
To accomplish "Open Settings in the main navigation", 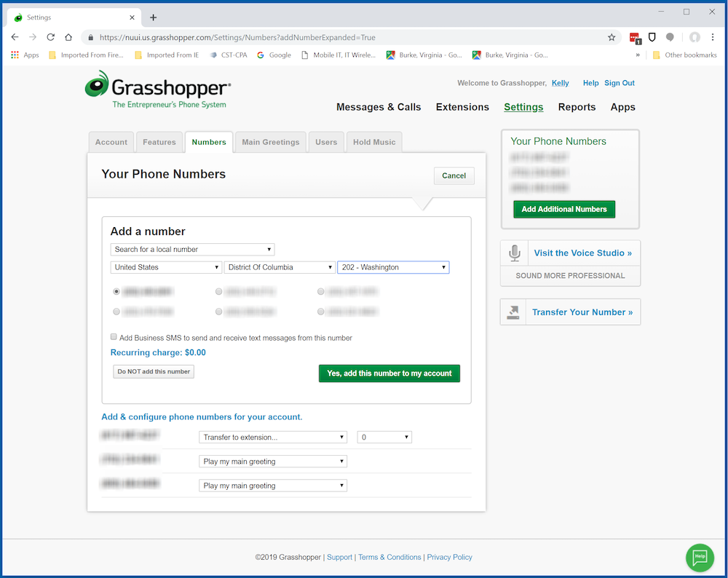I will click(523, 107).
